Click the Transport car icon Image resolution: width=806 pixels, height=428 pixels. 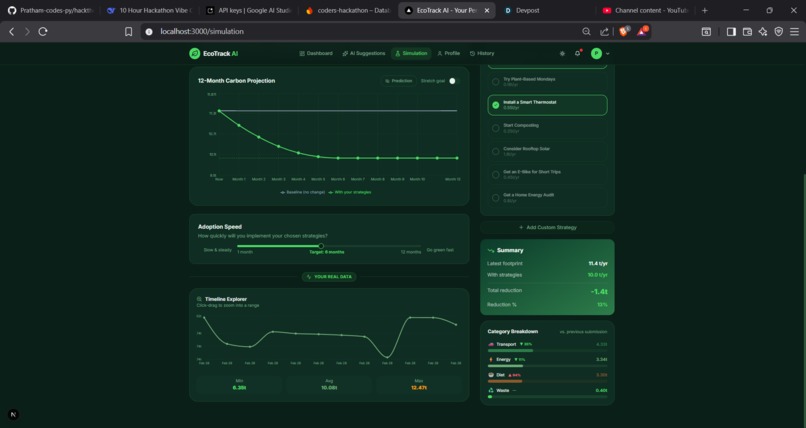coord(490,344)
